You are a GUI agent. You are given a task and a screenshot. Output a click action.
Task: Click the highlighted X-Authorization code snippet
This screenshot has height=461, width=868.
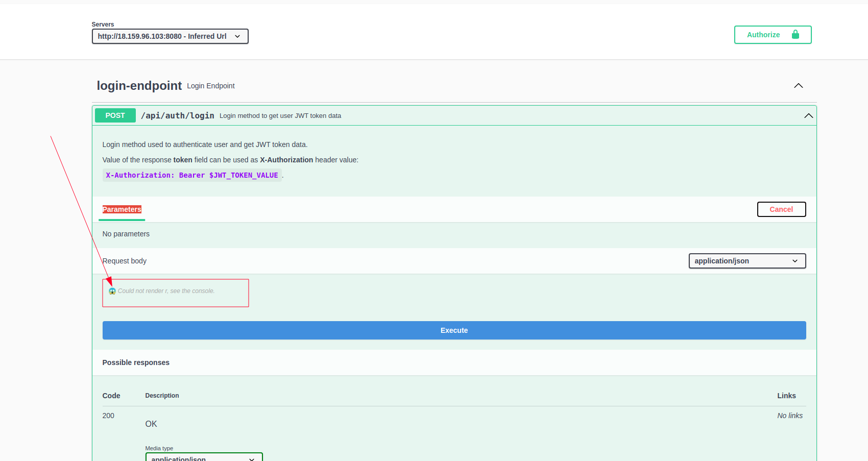click(x=192, y=175)
